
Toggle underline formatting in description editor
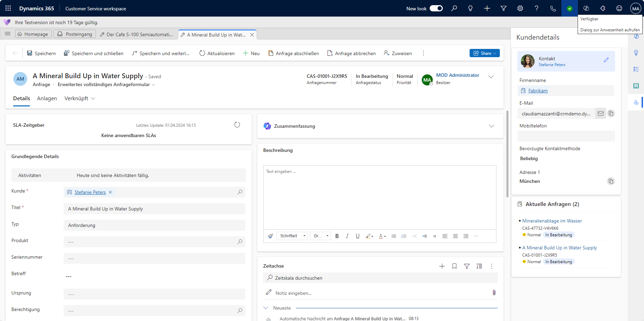358,236
